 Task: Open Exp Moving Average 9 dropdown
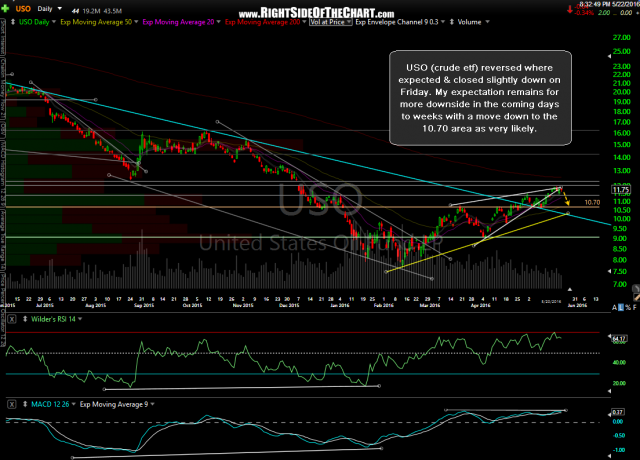[x=152, y=404]
